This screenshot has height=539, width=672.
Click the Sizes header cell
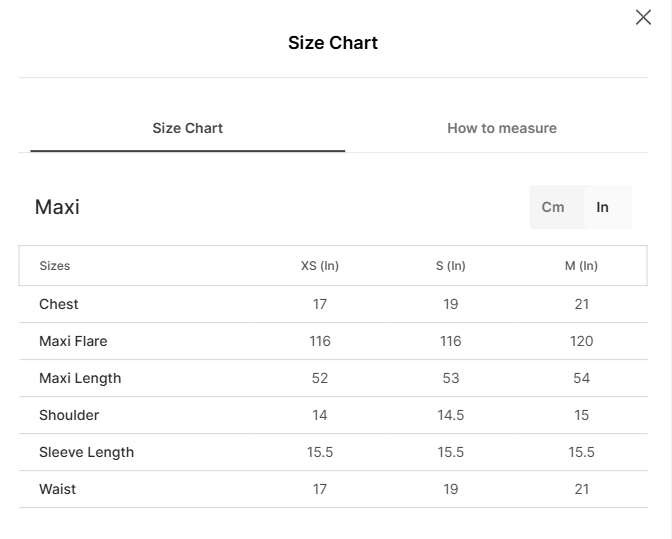(x=54, y=266)
